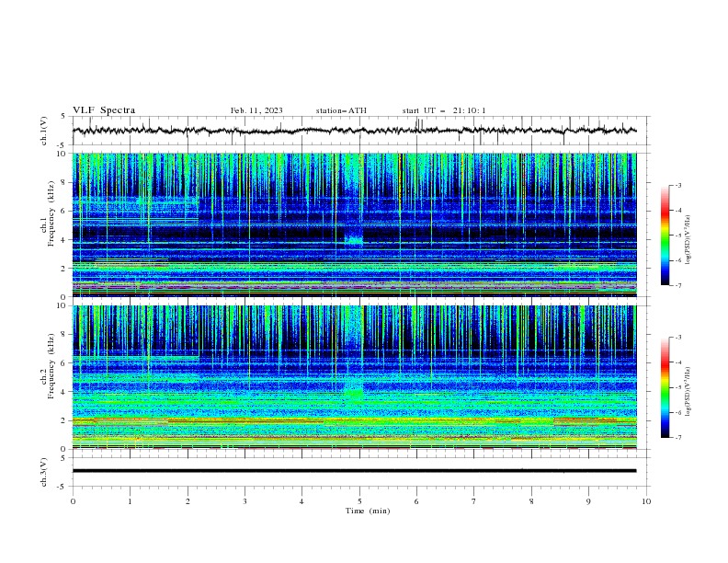
Task: Click the "start UT = 21:10:1" header text
Action: (444, 110)
